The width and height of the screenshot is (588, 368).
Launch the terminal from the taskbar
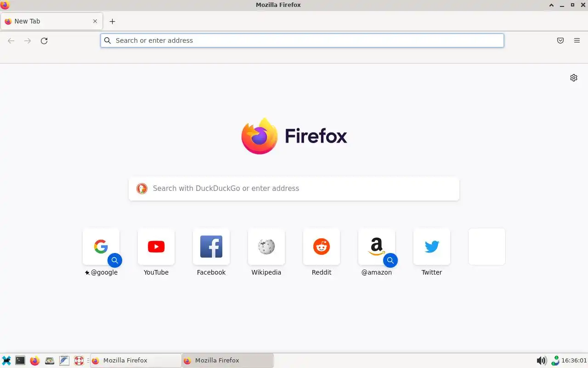tap(20, 361)
